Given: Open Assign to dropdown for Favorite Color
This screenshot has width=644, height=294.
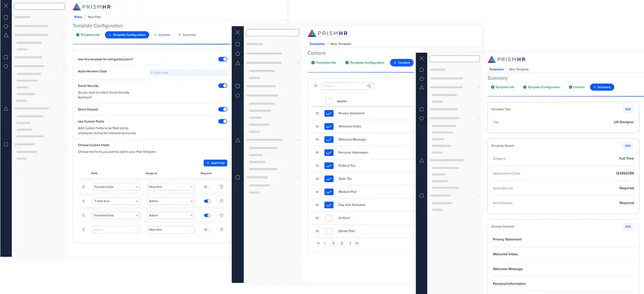Looking at the screenshot, I should [171, 187].
